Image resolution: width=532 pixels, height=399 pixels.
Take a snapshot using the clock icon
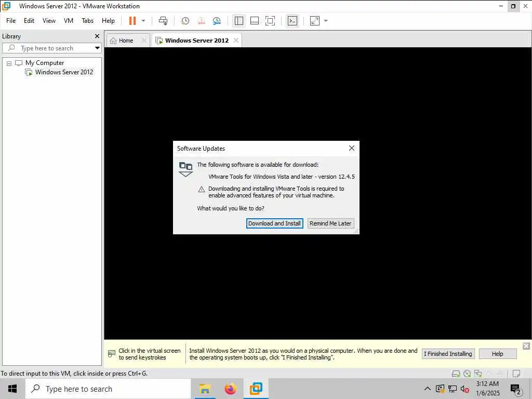coord(185,21)
